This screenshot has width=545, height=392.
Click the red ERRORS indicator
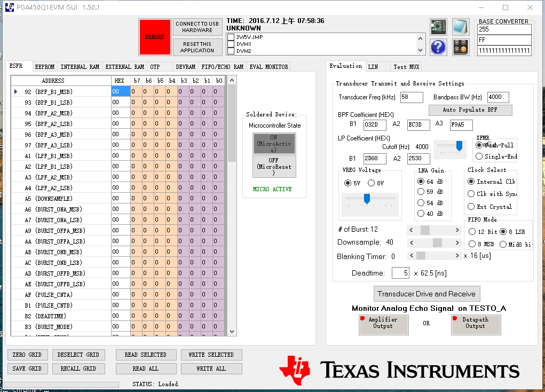click(155, 37)
